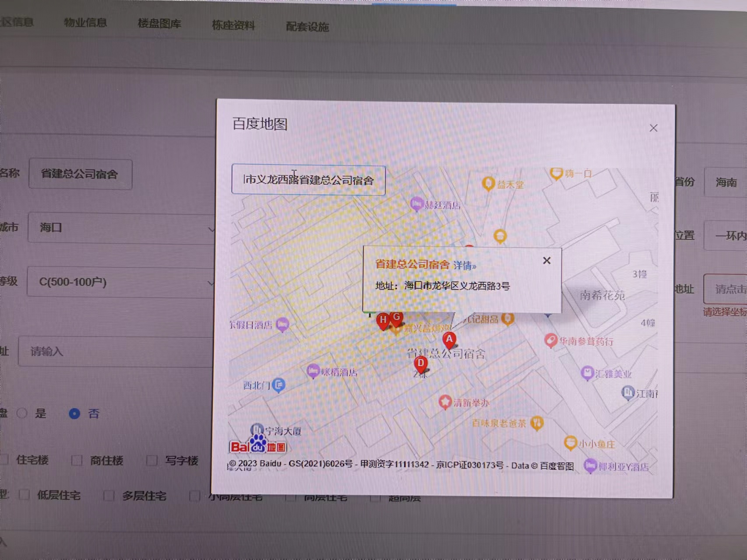This screenshot has width=747, height=560.
Task: Open the C(500-100户) level dropdown
Action: coord(120,282)
